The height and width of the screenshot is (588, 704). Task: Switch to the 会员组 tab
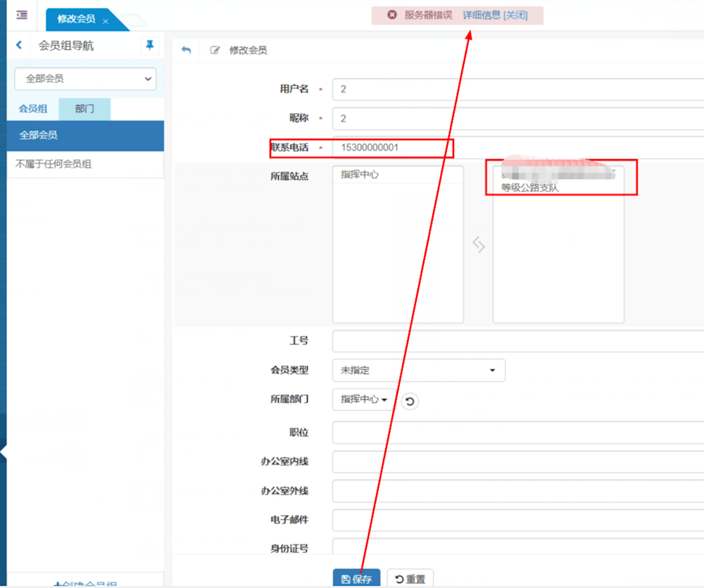(x=33, y=109)
